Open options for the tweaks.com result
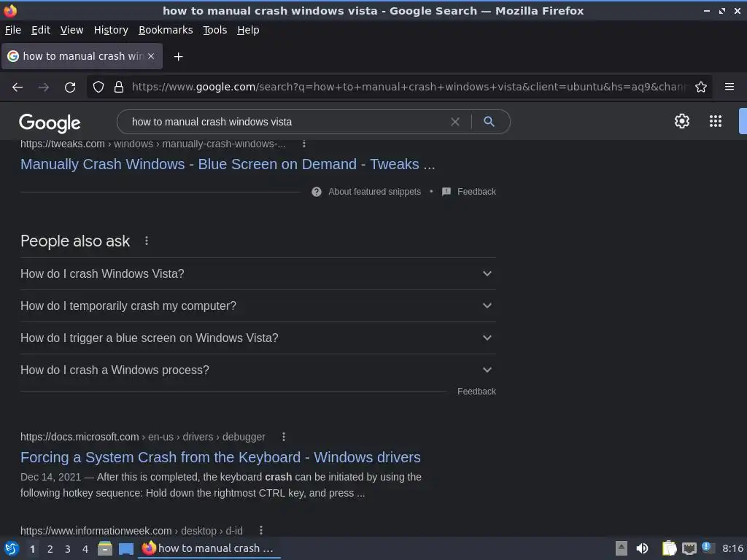Viewport: 747px width, 560px height. pos(304,144)
